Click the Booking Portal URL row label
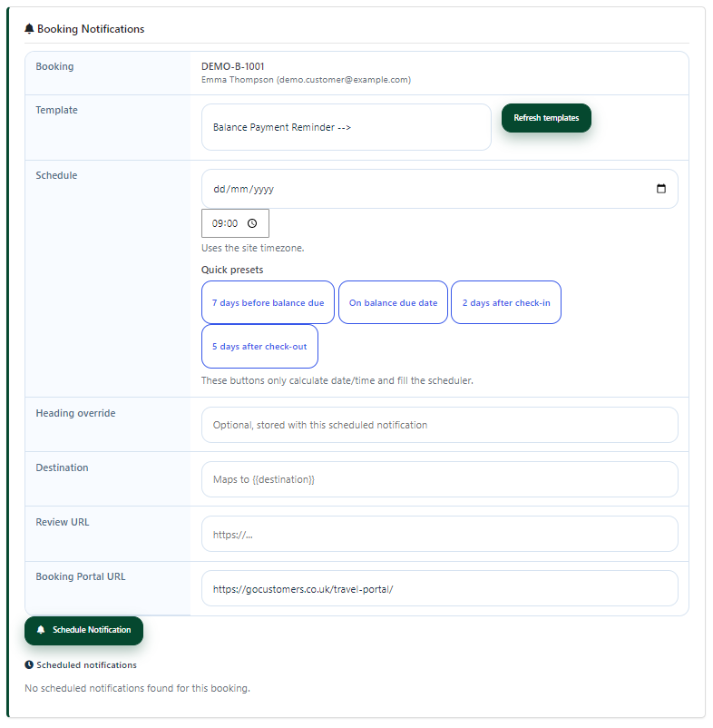This screenshot has width=713, height=728. click(x=81, y=576)
